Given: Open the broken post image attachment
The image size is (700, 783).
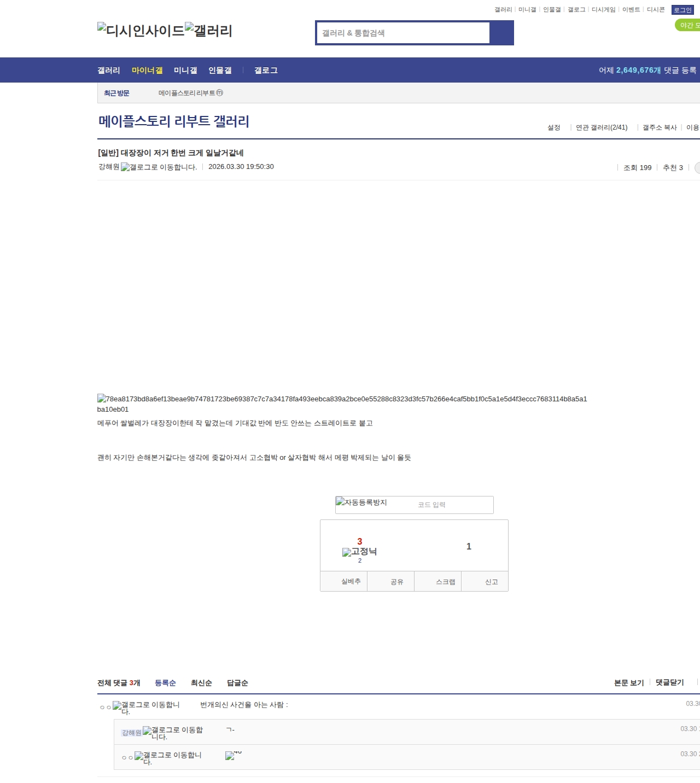Looking at the screenshot, I should click(x=102, y=399).
